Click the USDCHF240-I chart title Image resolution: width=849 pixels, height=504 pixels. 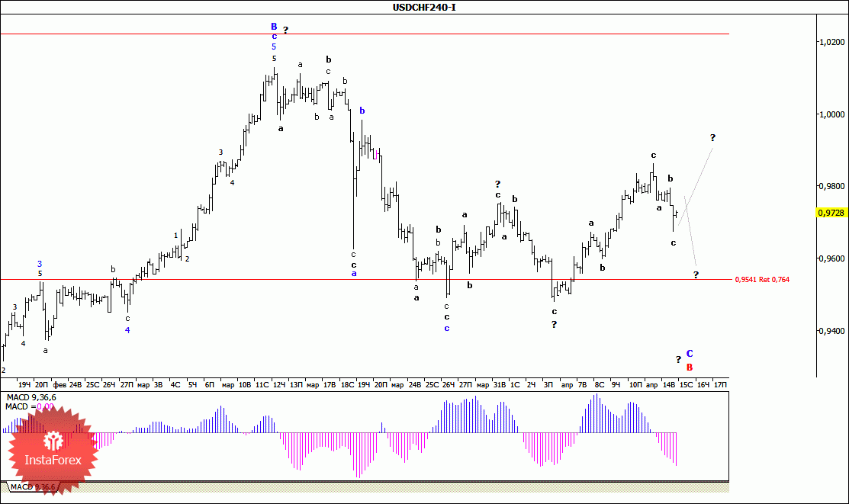[x=424, y=7]
